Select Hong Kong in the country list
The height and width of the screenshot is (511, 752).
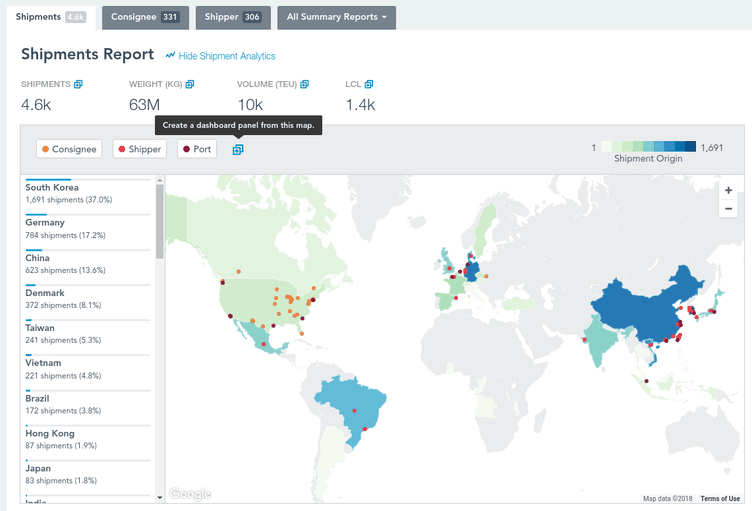click(88, 440)
